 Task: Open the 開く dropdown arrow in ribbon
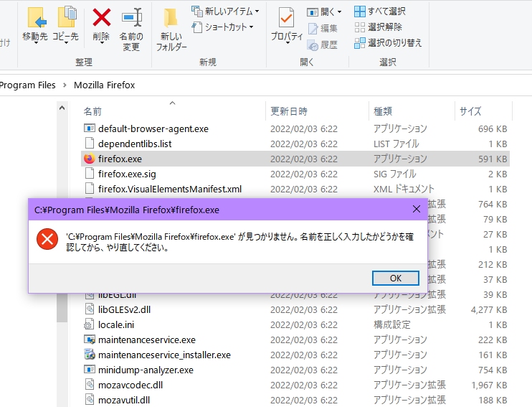click(x=339, y=12)
